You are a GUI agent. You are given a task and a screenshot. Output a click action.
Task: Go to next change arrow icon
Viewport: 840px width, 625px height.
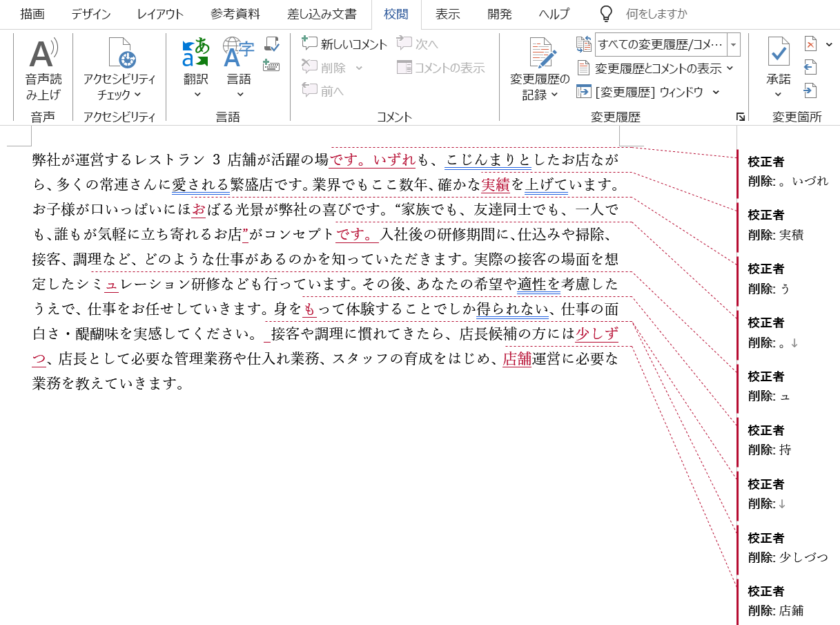[811, 91]
